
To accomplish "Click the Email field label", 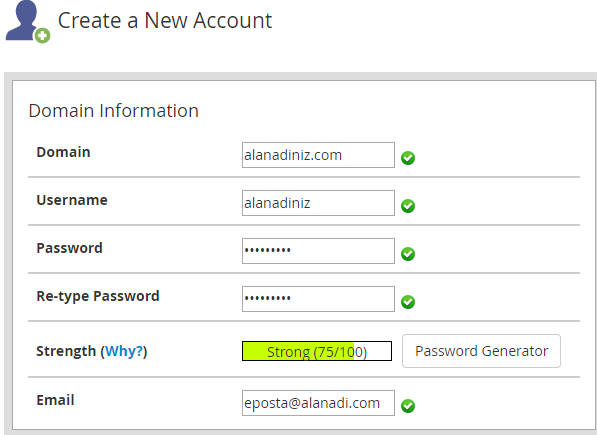I will tap(55, 400).
